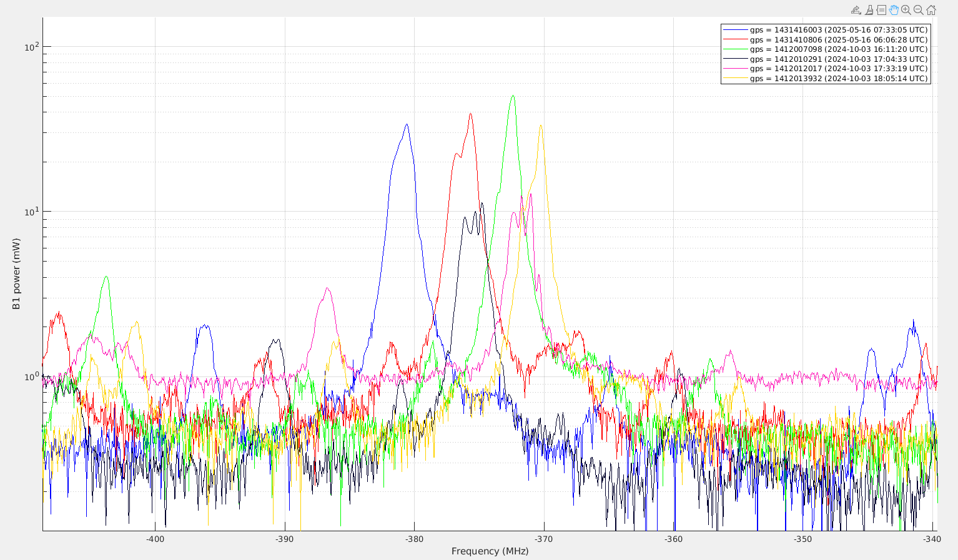Select legend entry gps = 1431410806
This screenshot has height=560, width=958.
click(x=826, y=39)
